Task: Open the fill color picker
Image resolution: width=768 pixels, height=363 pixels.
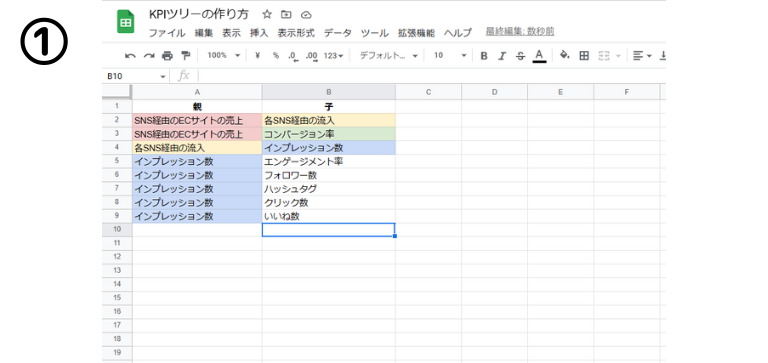Action: click(565, 55)
